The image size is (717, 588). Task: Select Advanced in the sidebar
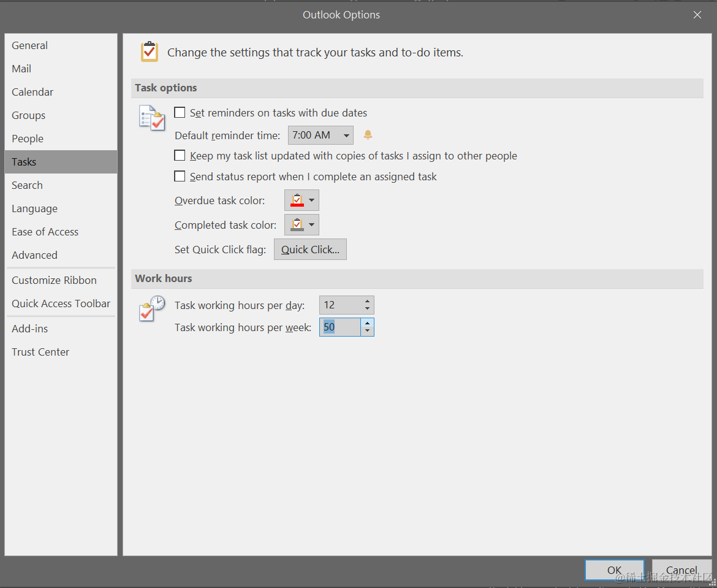point(34,255)
